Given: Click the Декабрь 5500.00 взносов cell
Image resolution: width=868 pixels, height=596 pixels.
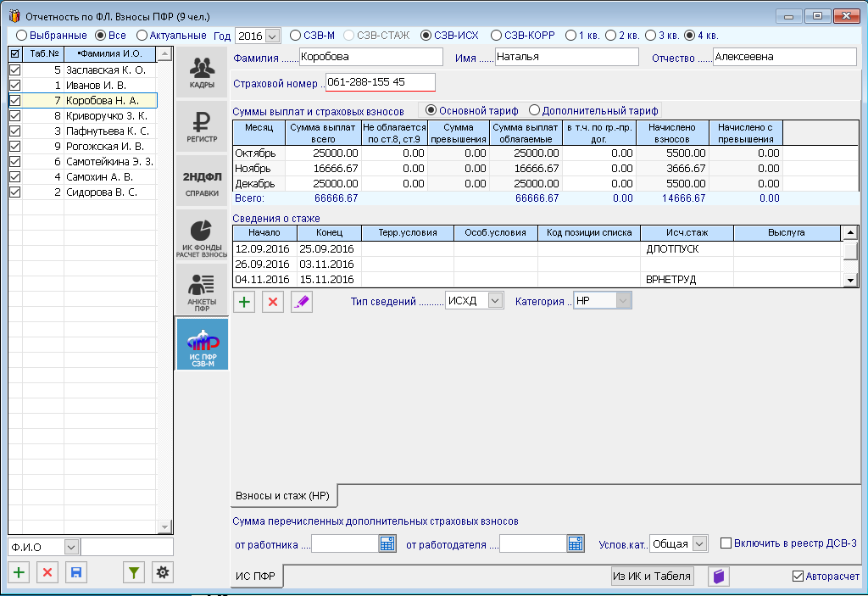Looking at the screenshot, I should [x=672, y=183].
